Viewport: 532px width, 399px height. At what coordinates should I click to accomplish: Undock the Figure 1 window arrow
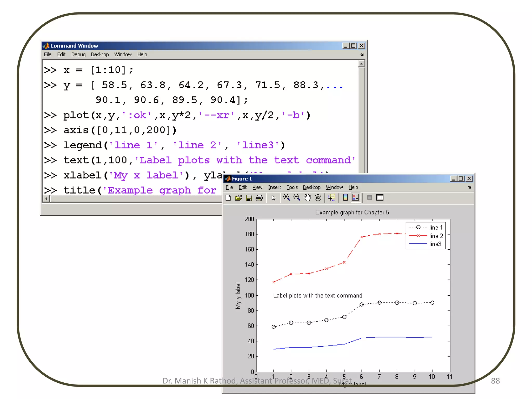pos(469,188)
